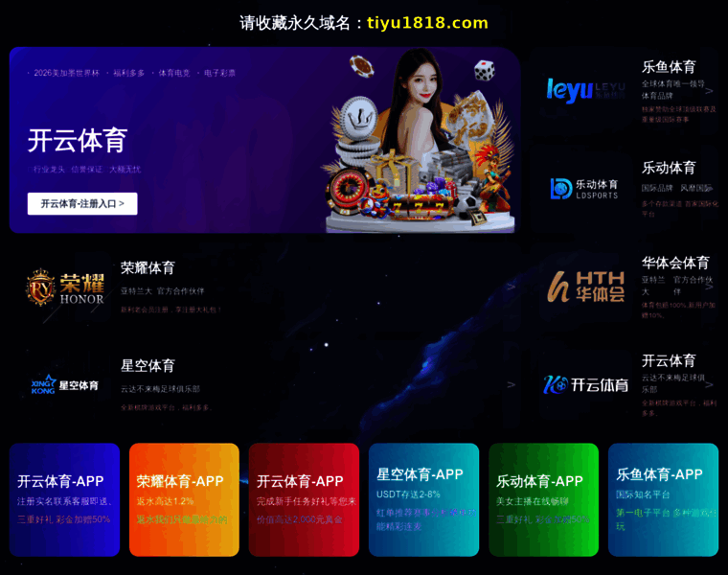728x575 pixels.
Task: Open the 乐鱼体育 title link
Action: 669,67
